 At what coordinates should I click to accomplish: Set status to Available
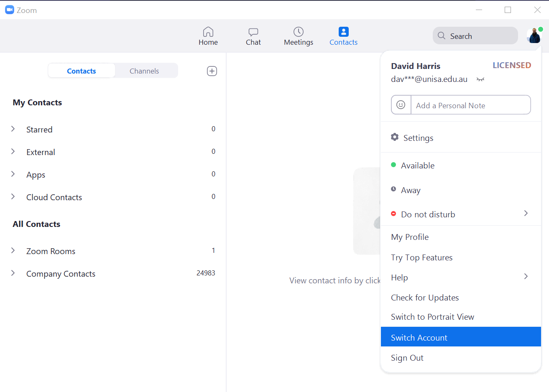(417, 165)
